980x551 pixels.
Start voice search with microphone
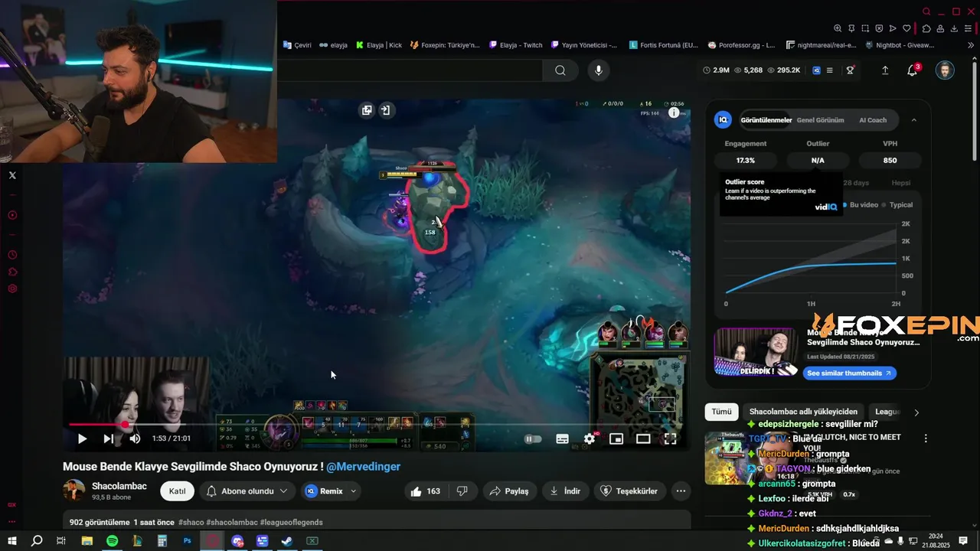point(599,70)
